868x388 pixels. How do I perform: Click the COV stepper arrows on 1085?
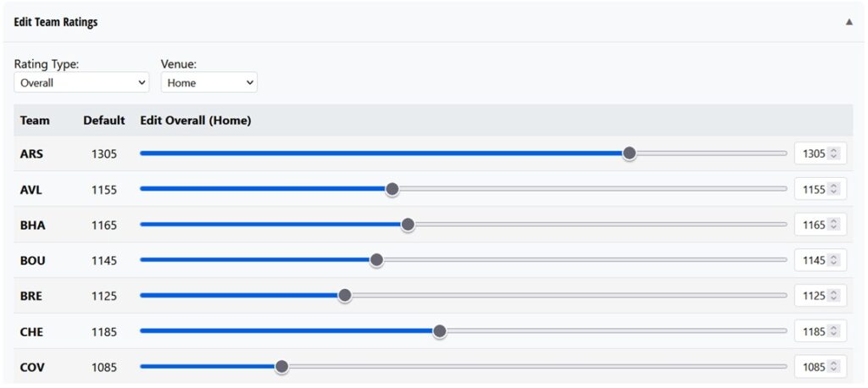point(834,367)
